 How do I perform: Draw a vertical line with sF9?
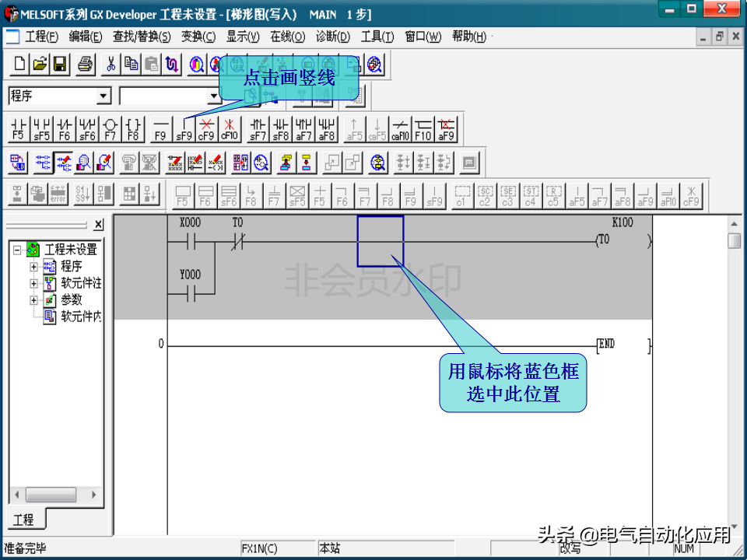(184, 129)
